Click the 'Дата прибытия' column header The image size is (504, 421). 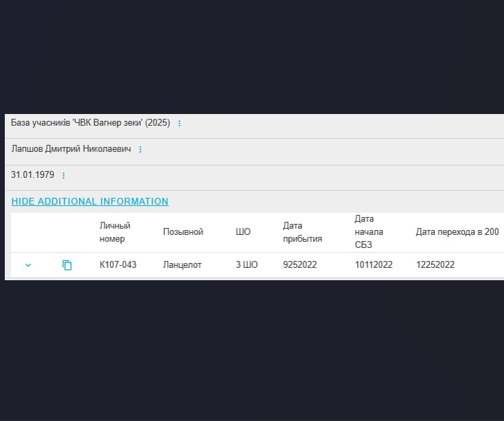coord(302,232)
